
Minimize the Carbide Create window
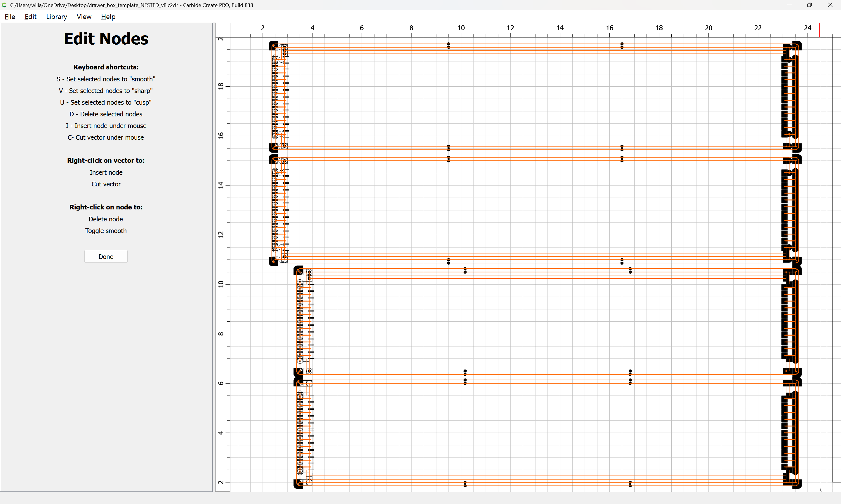789,5
